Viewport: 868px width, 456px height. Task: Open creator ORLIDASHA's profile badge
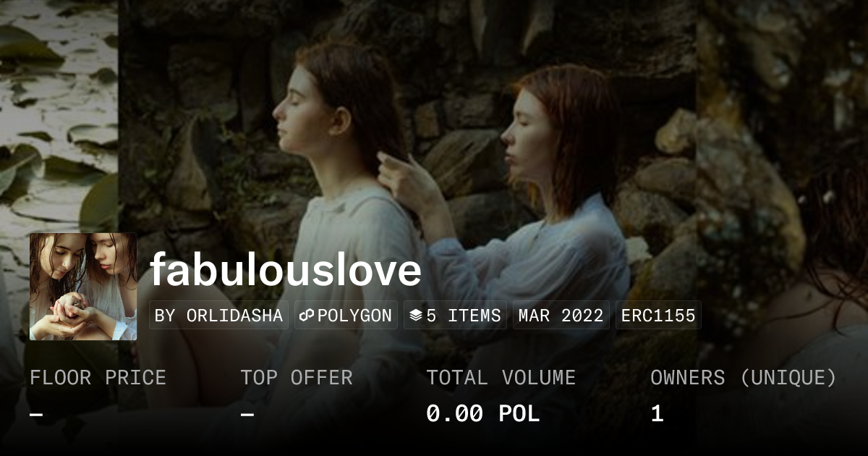click(218, 316)
